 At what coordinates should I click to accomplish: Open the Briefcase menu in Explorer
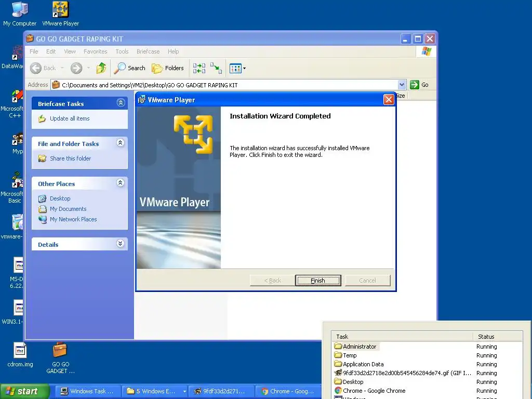pos(148,51)
